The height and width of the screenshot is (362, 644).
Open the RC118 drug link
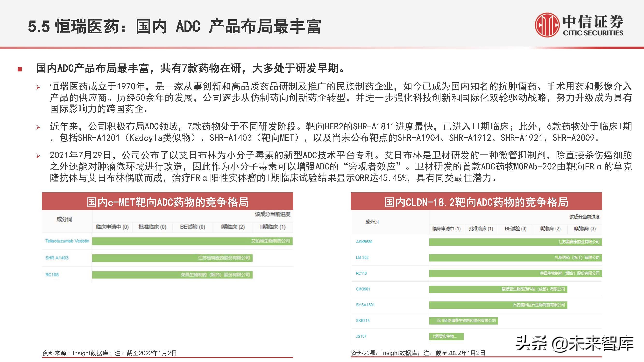(361, 273)
